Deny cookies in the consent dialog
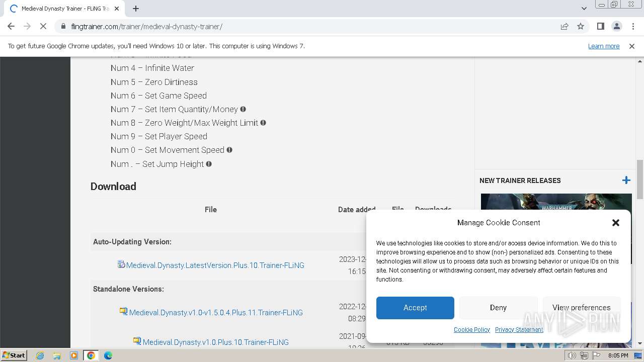 498,308
